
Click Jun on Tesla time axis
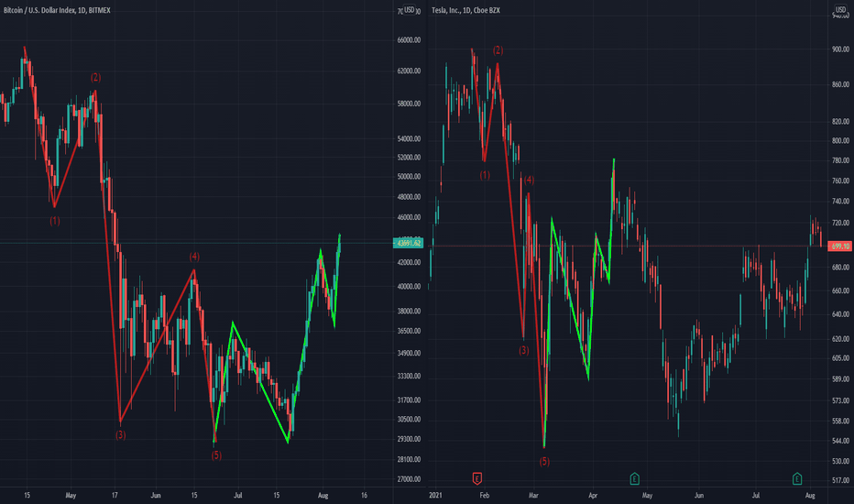pyautogui.click(x=699, y=495)
